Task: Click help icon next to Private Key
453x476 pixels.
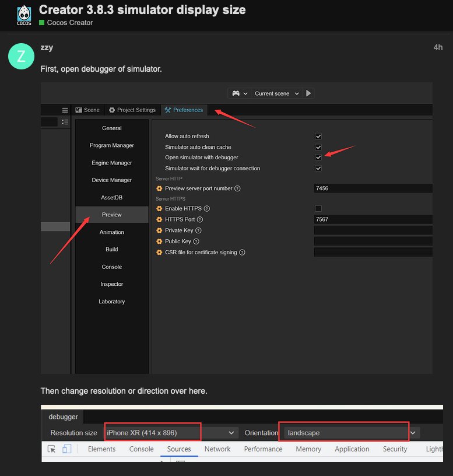Action: [198, 230]
